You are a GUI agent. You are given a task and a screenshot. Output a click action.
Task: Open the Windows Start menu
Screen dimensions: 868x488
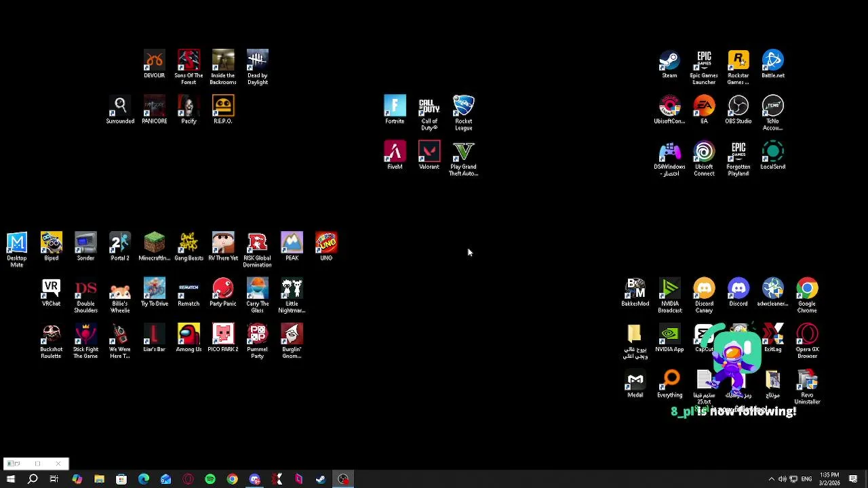[11, 479]
